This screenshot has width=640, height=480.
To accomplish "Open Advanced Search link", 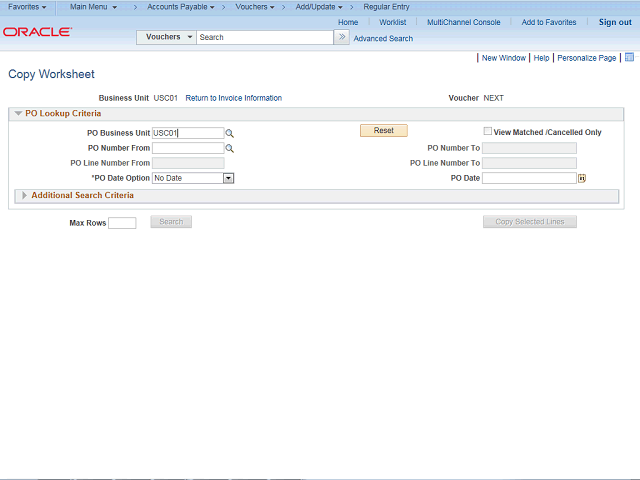I will (x=383, y=39).
